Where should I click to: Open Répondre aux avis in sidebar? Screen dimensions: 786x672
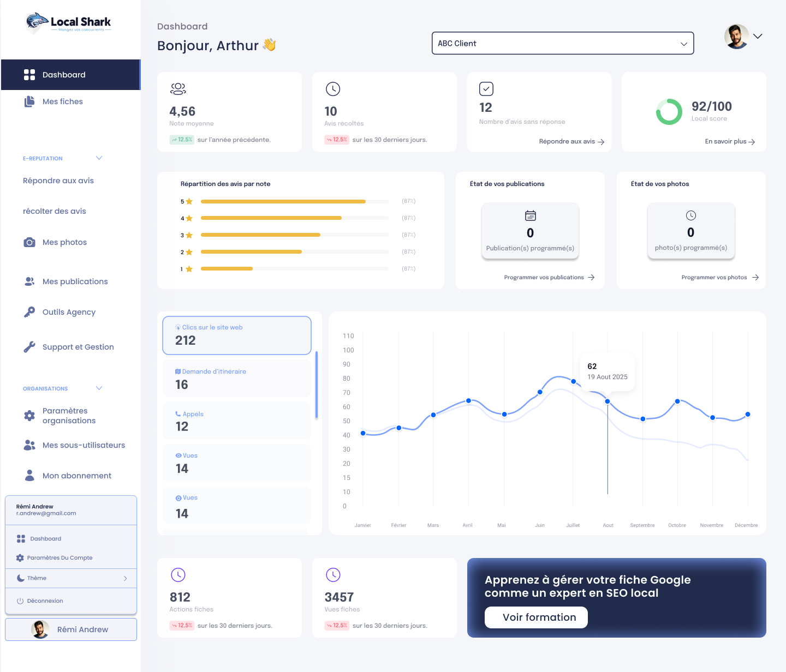tap(58, 181)
